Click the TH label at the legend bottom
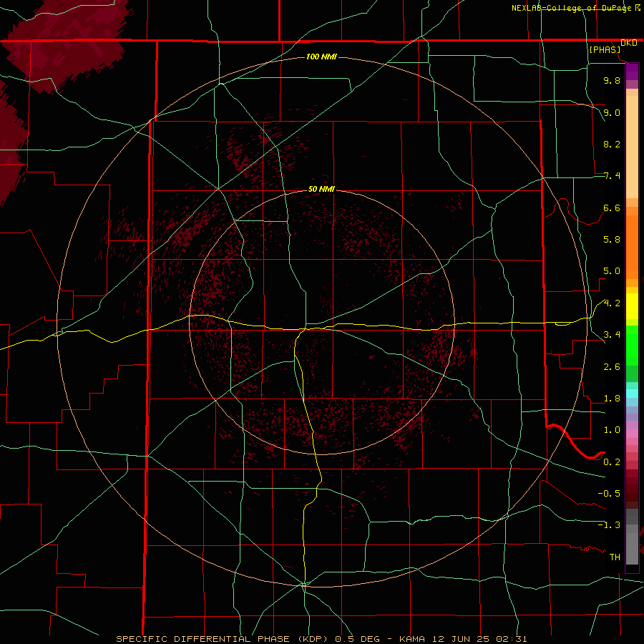The image size is (644, 644). [615, 557]
